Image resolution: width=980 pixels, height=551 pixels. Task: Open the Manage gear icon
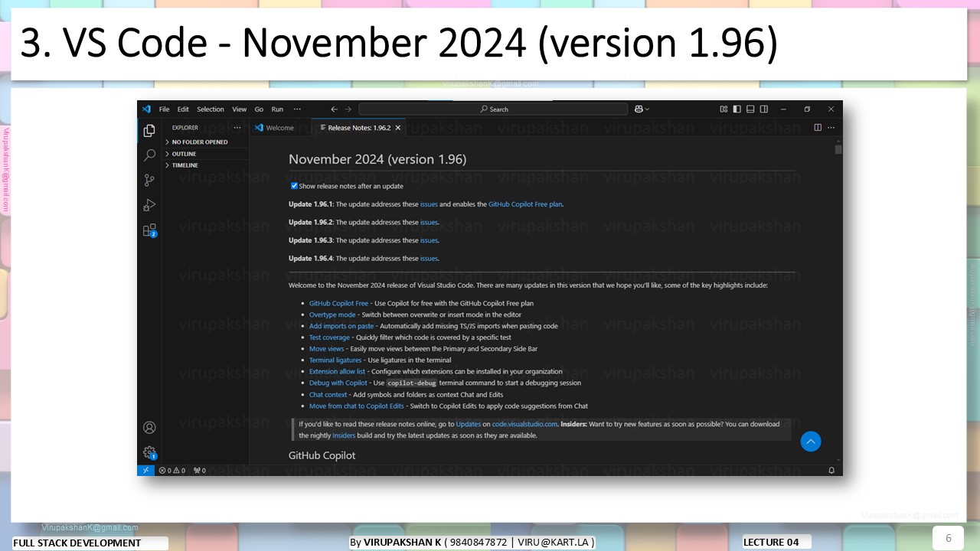pyautogui.click(x=149, y=452)
